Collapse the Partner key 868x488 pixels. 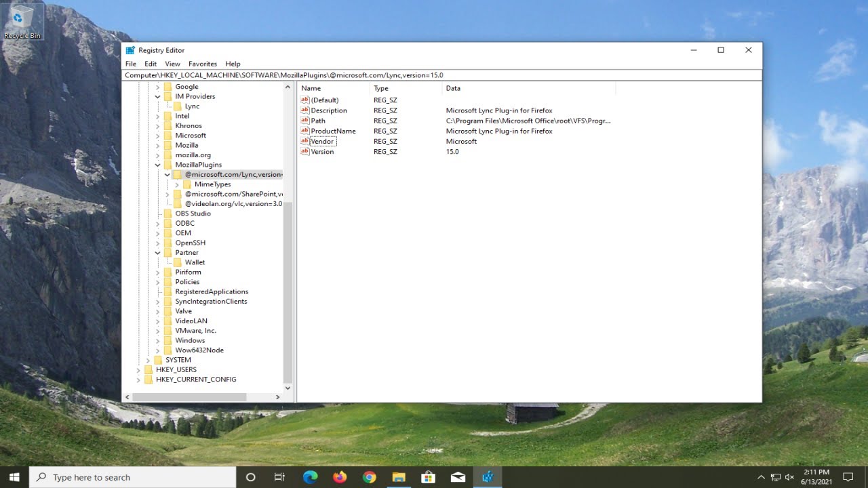pos(157,253)
